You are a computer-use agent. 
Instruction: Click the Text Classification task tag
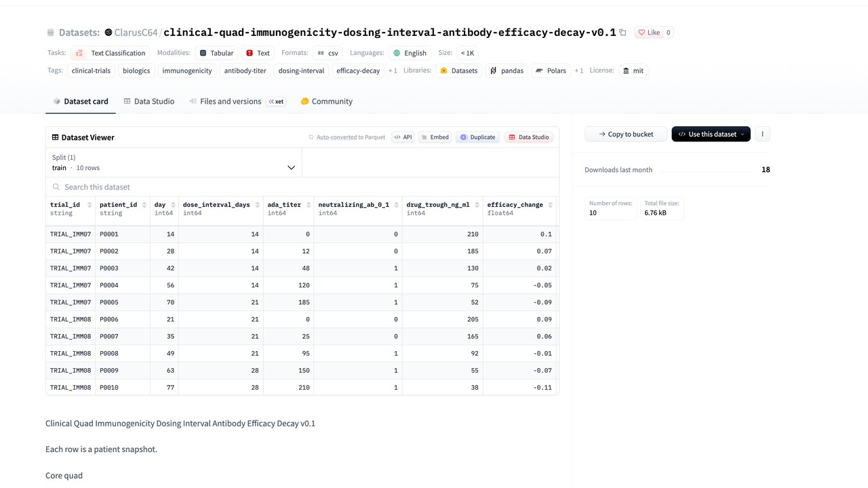click(x=111, y=53)
